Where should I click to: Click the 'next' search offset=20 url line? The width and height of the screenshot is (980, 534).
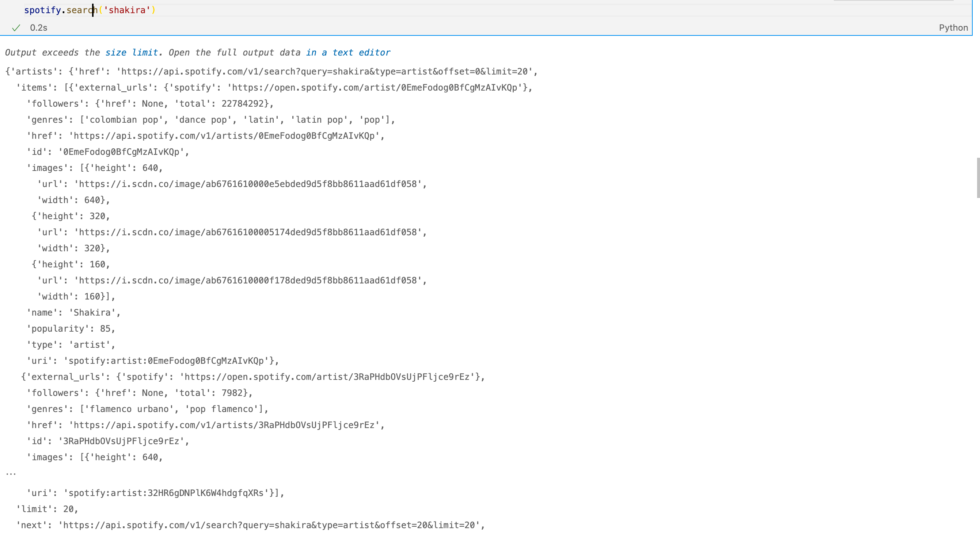tap(250, 525)
